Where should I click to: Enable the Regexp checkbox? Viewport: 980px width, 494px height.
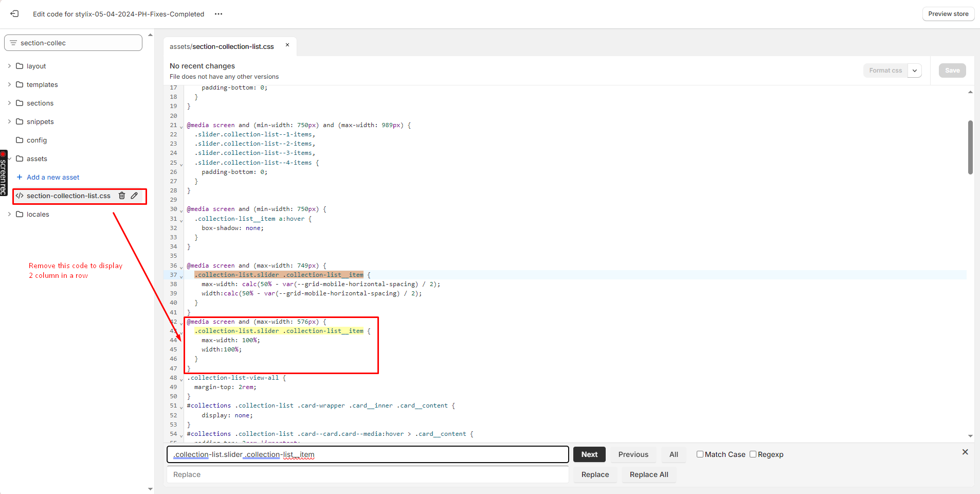753,454
